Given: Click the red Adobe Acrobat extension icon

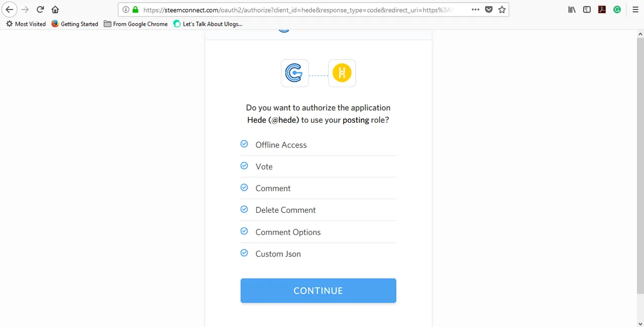Looking at the screenshot, I should pyautogui.click(x=602, y=10).
